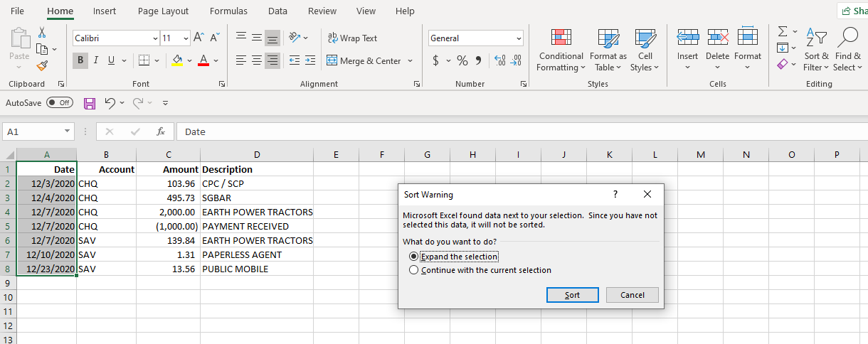Click the Merge & Center icon
The image size is (868, 344).
[x=332, y=61]
